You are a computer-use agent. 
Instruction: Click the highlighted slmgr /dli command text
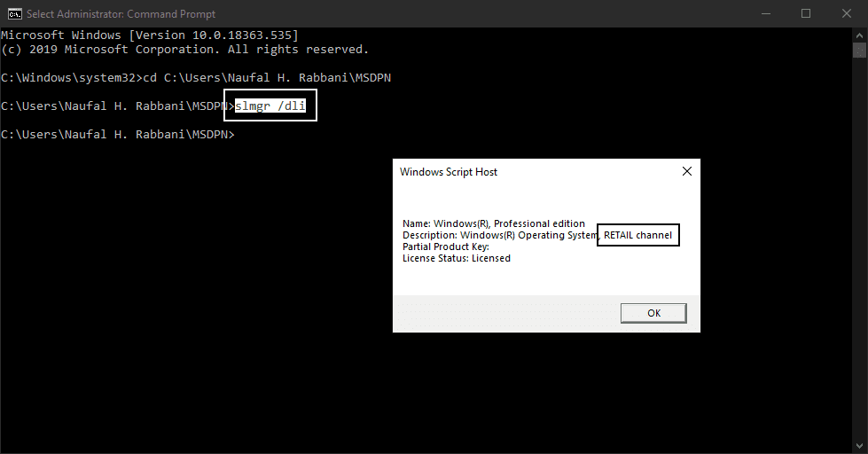pos(270,106)
